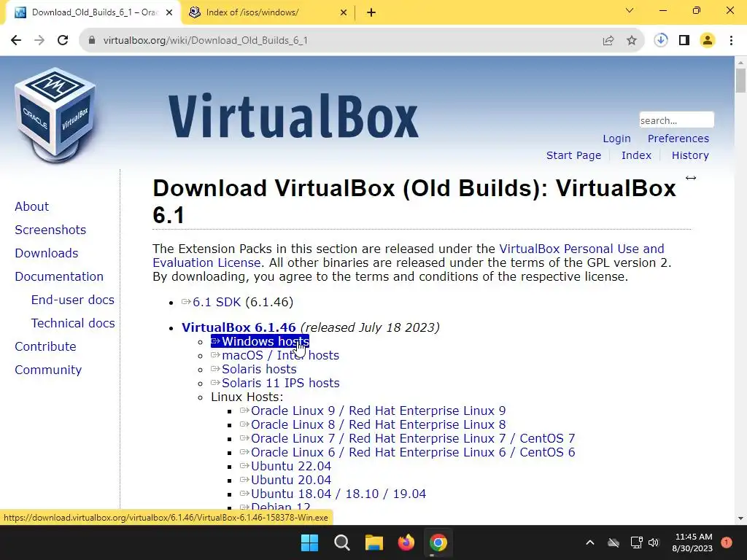
Task: Download the 6.1 SDK
Action: click(217, 302)
